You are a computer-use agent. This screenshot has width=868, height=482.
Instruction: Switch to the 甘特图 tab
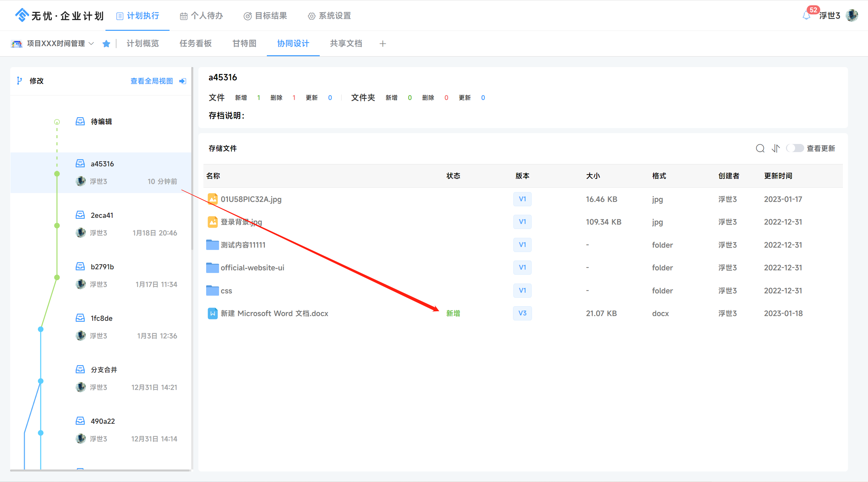pos(244,43)
